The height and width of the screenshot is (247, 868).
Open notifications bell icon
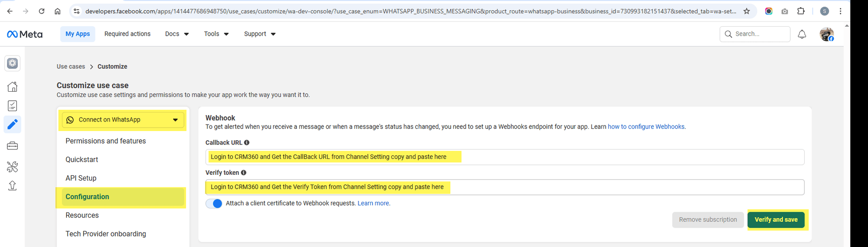coord(802,34)
